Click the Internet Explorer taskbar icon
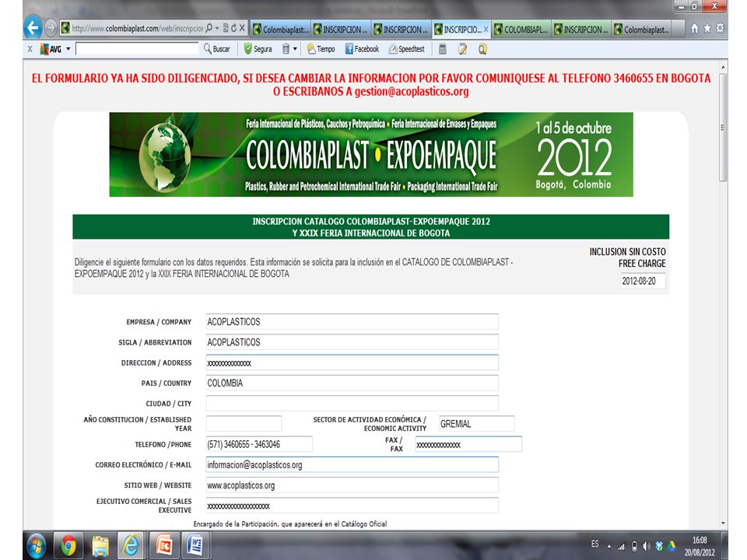The height and width of the screenshot is (560, 747). tap(132, 546)
